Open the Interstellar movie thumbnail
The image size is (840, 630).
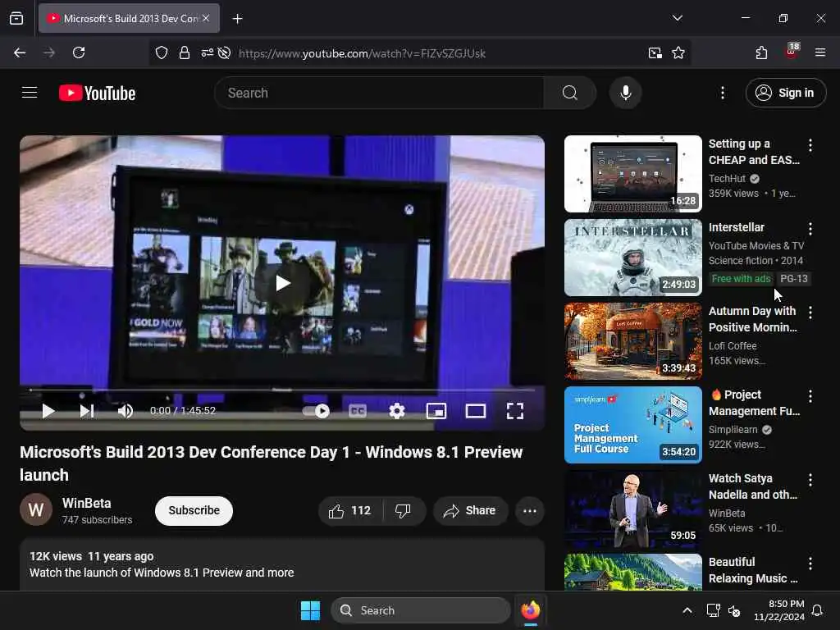pos(632,257)
